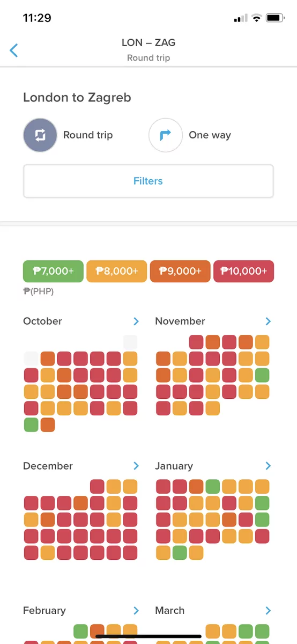Expand November with its chevron arrow
The height and width of the screenshot is (644, 297).
[x=268, y=321]
